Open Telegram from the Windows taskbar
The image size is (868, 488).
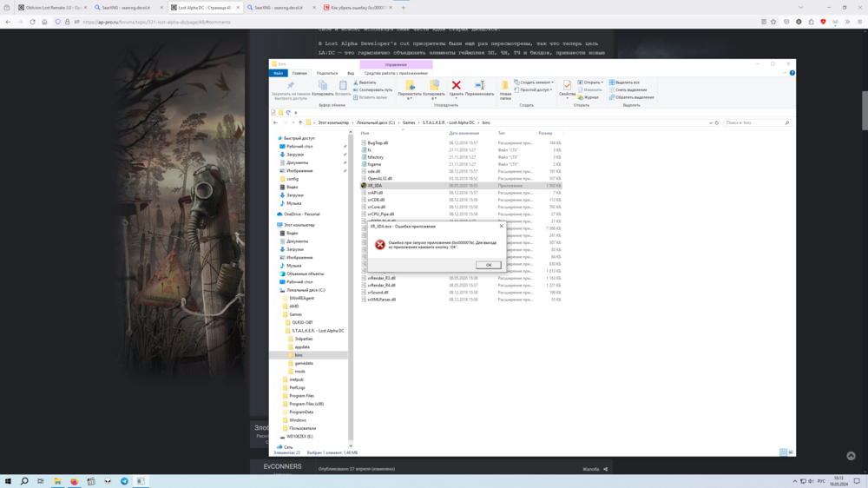point(124,481)
